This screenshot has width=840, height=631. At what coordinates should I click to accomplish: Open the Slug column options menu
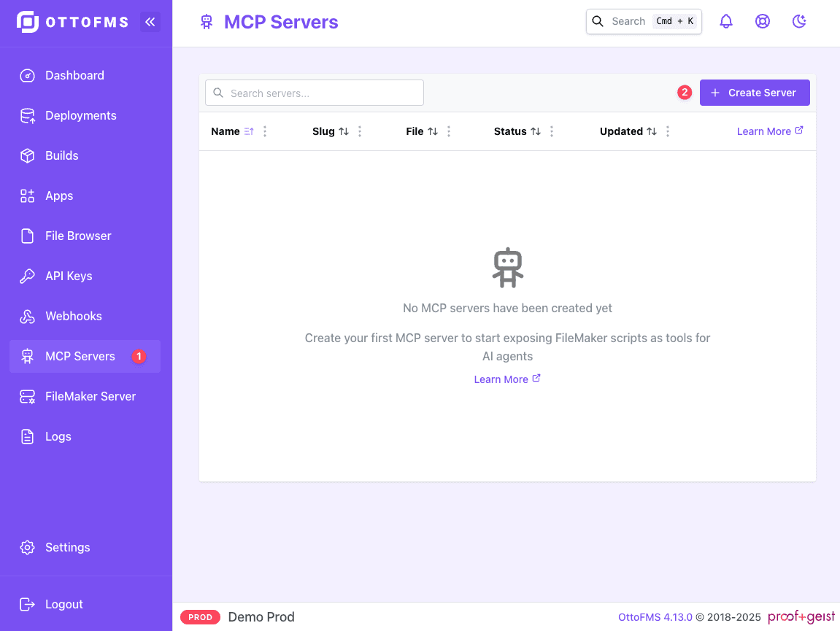tap(360, 131)
